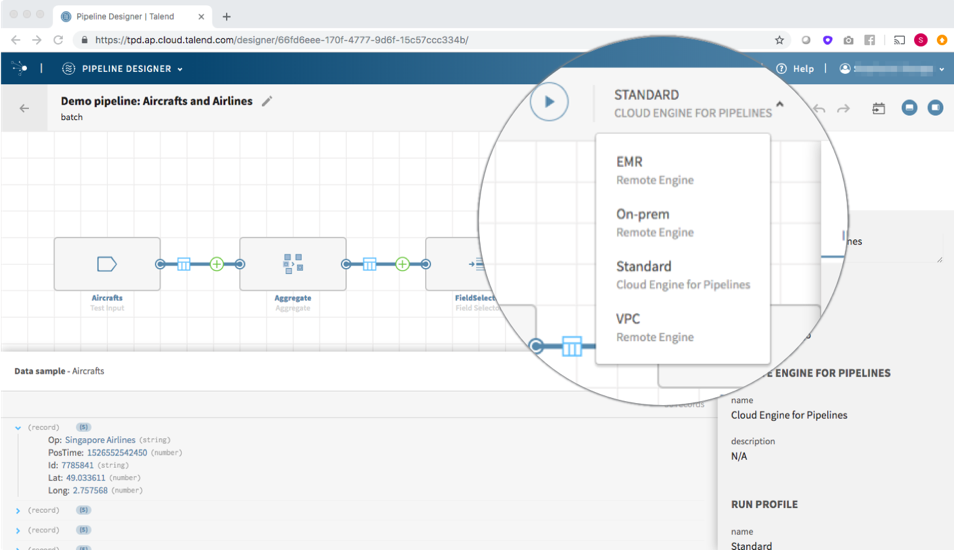Viewport: 954px width, 550px height.
Task: Add processor after Aggregate node
Action: coord(402,264)
